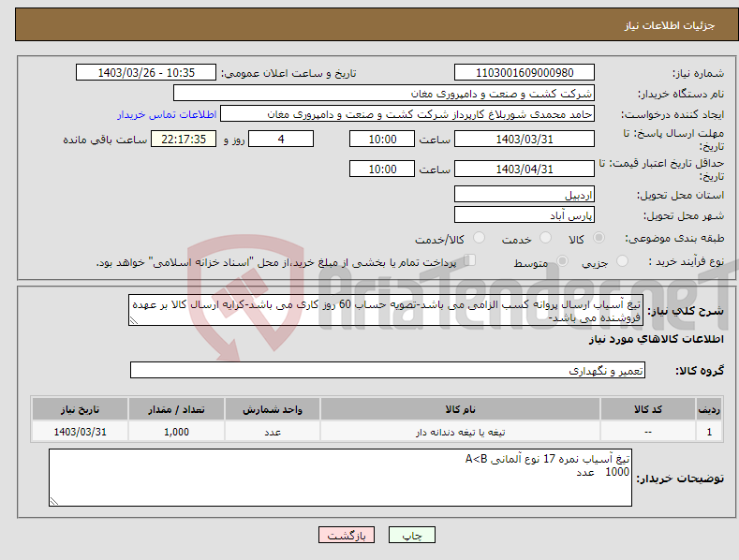Click the remaining time field 22:17:35

[184, 139]
